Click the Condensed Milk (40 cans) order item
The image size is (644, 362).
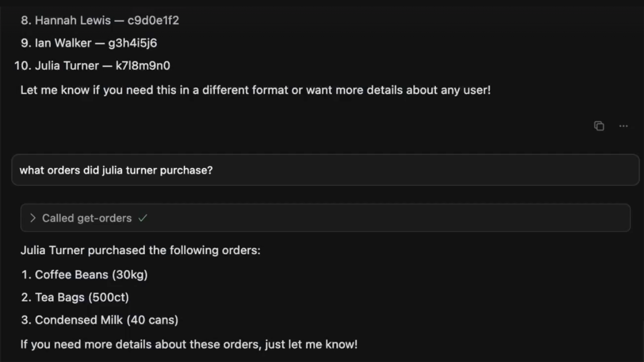106,320
